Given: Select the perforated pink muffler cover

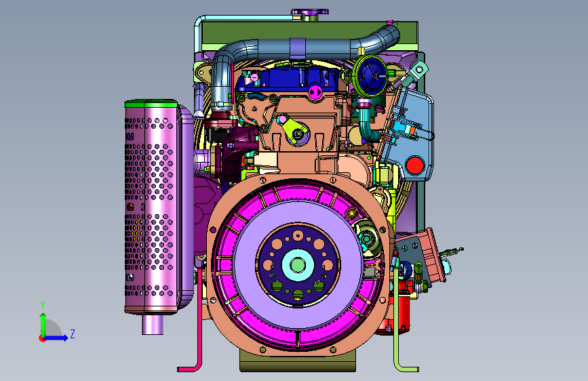Looking at the screenshot, I should 151,206.
